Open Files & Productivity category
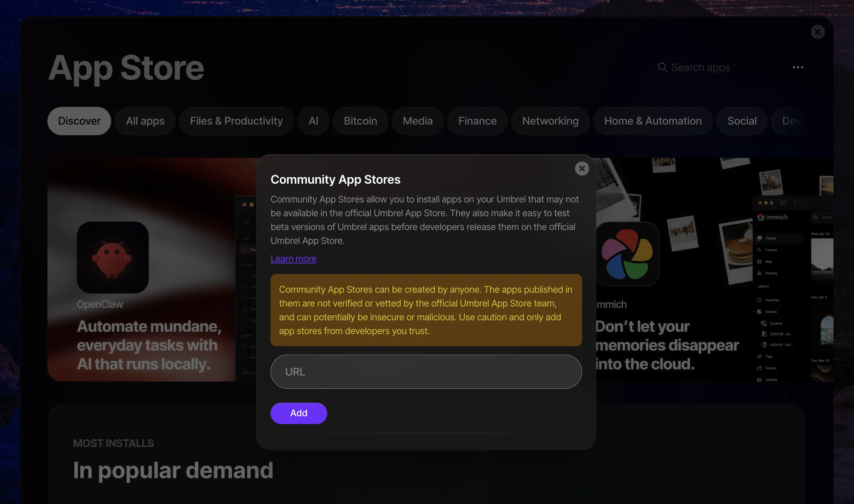 click(x=236, y=121)
